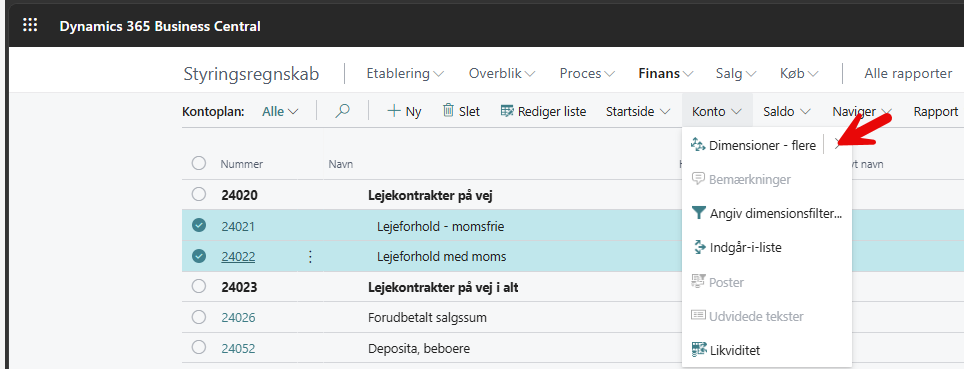
Task: Toggle the select-all header checkbox
Action: tap(199, 164)
